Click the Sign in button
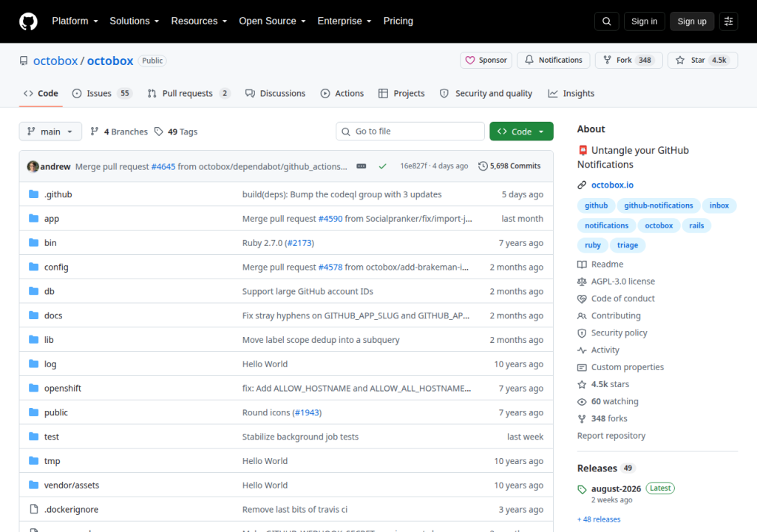 (x=644, y=21)
